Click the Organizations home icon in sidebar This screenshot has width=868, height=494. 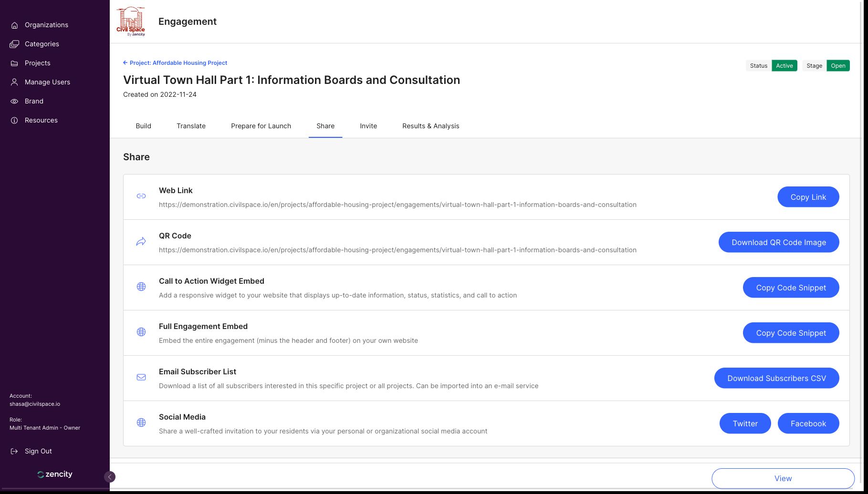pyautogui.click(x=14, y=25)
